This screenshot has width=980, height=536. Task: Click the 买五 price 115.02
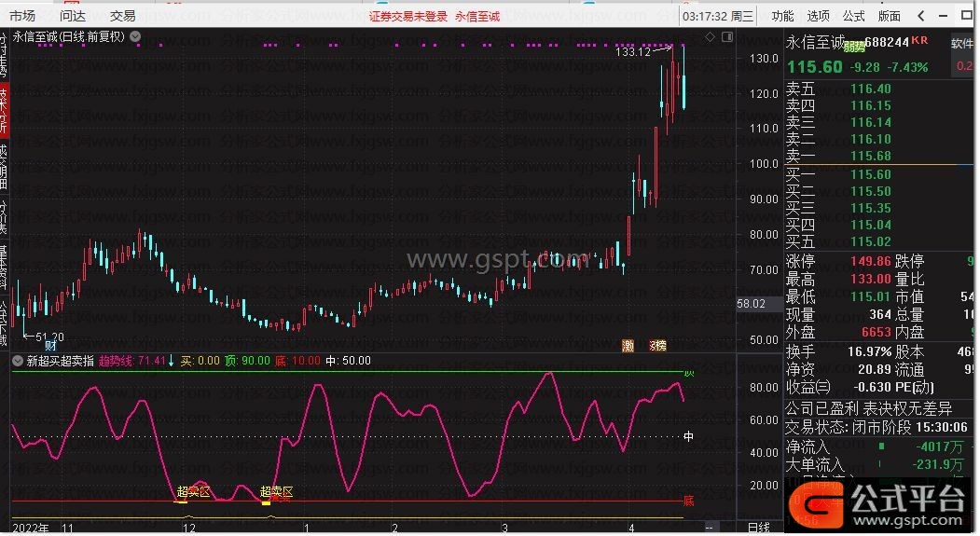871,241
